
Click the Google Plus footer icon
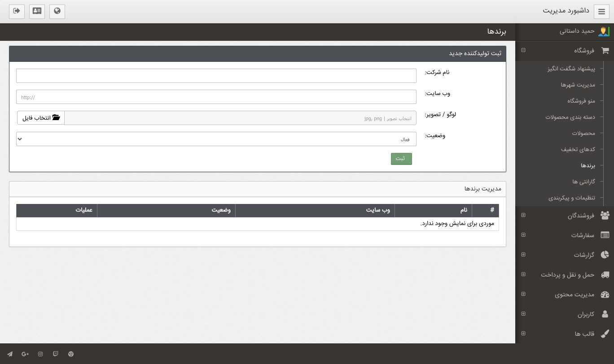coord(25,354)
